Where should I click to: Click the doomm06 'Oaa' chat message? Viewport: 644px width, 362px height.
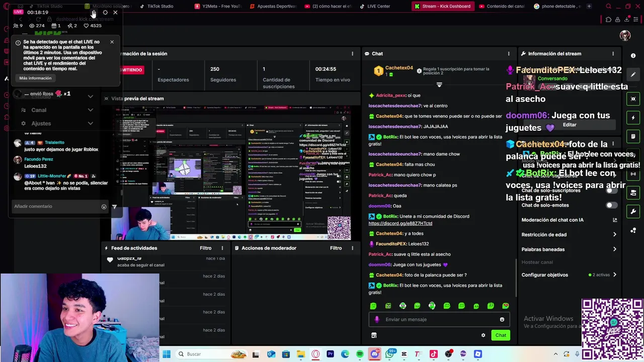(x=385, y=206)
